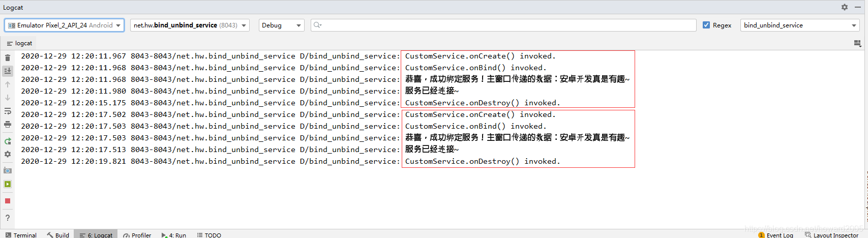Open the Terminal tool window tab

(x=21, y=235)
